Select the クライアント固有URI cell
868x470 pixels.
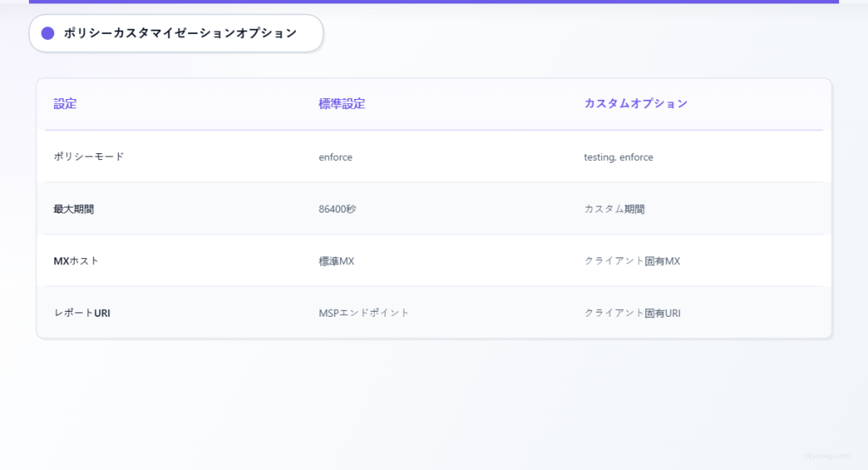click(632, 313)
